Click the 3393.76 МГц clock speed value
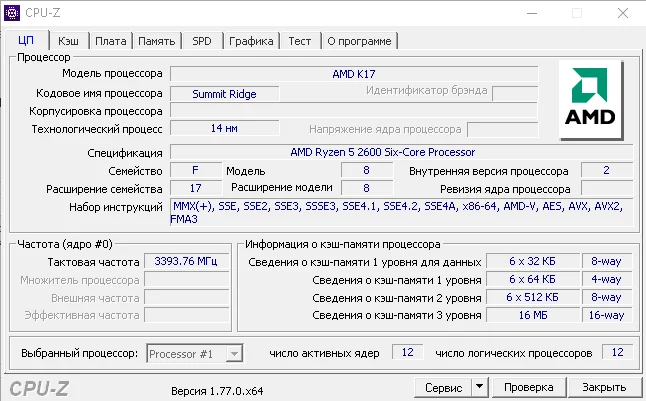Viewport: 646px width, 401px height. tap(186, 261)
